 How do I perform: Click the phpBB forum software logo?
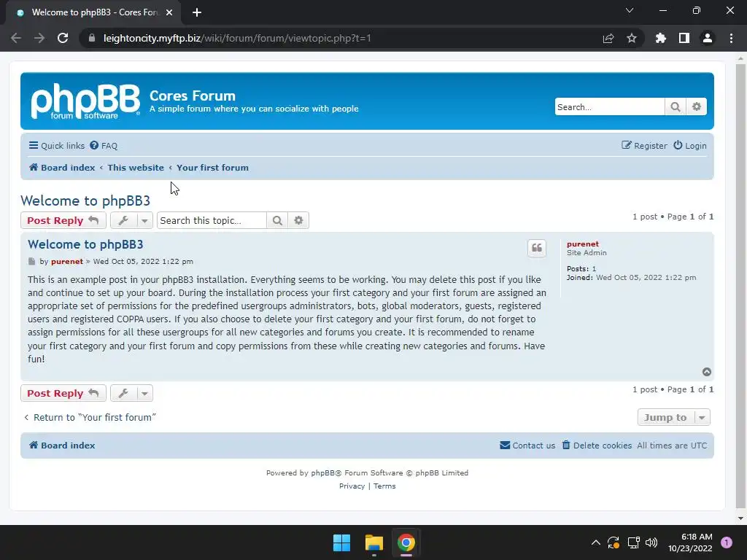[x=86, y=101]
